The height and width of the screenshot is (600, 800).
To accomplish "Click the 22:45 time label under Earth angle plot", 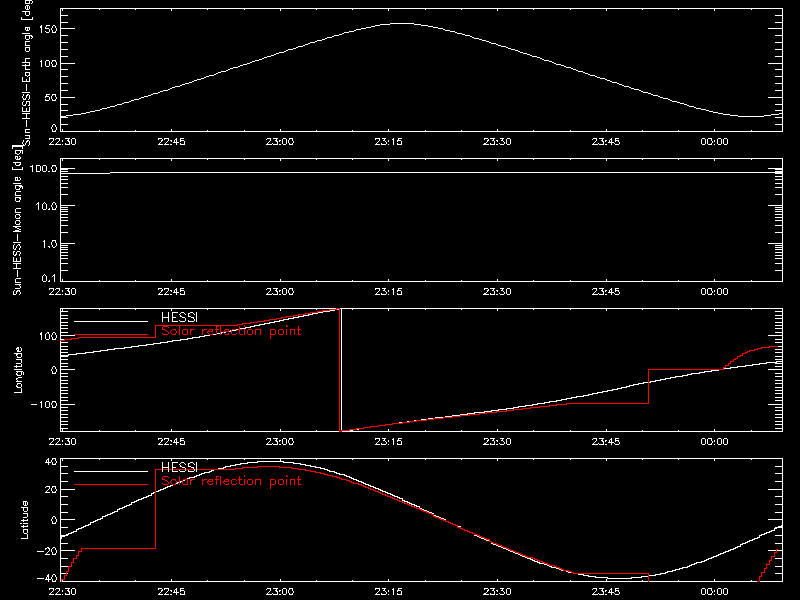I will click(x=171, y=142).
